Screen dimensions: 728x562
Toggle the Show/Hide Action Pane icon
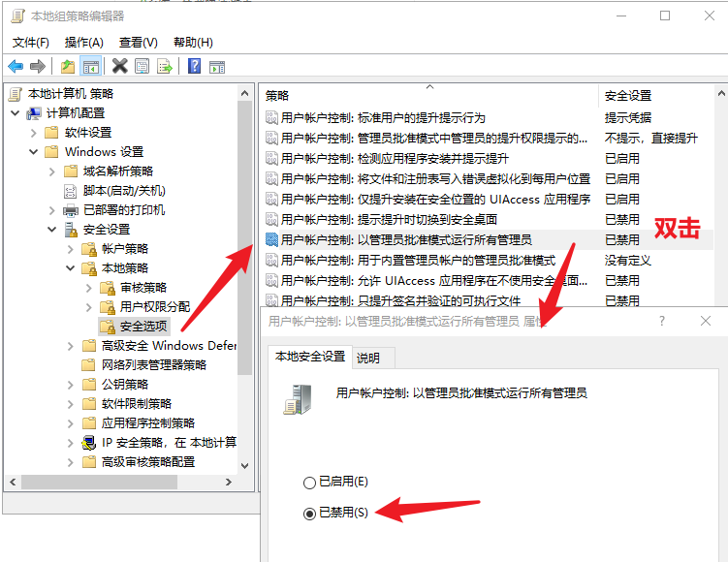point(217,66)
